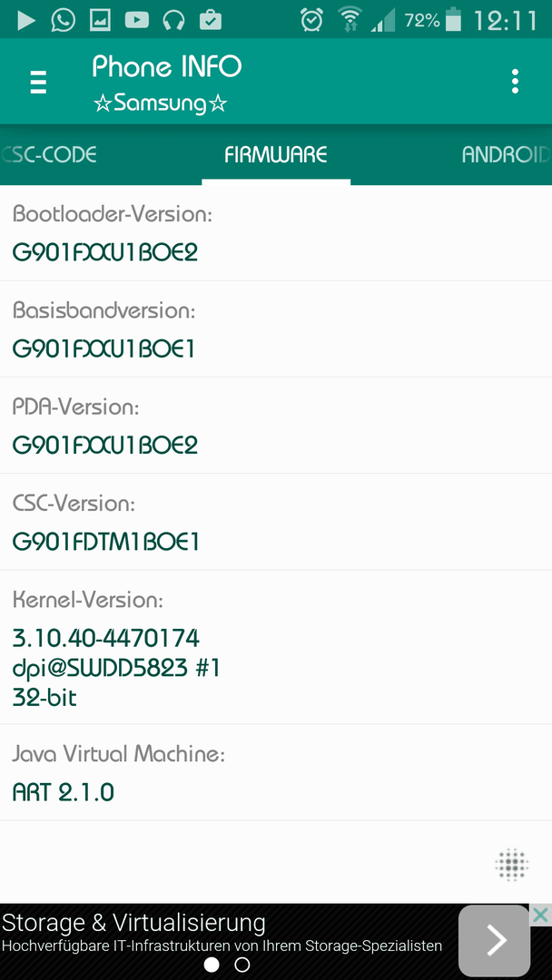
Task: Tap the Bootloader-Version entry
Action: tap(276, 233)
